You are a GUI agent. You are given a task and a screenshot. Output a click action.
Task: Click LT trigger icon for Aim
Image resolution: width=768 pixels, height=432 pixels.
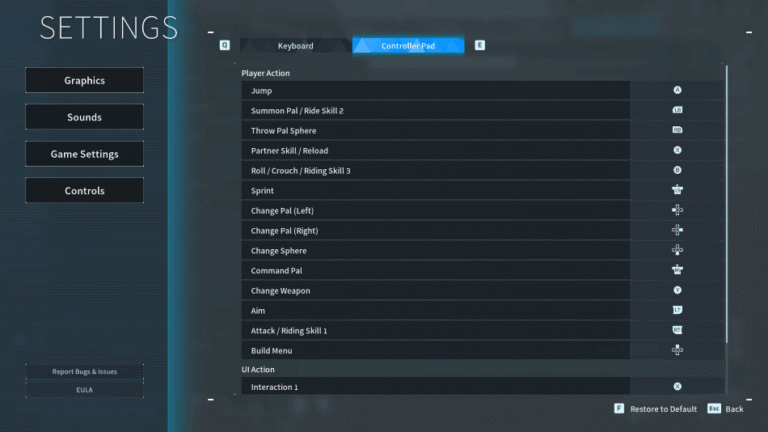coord(677,310)
